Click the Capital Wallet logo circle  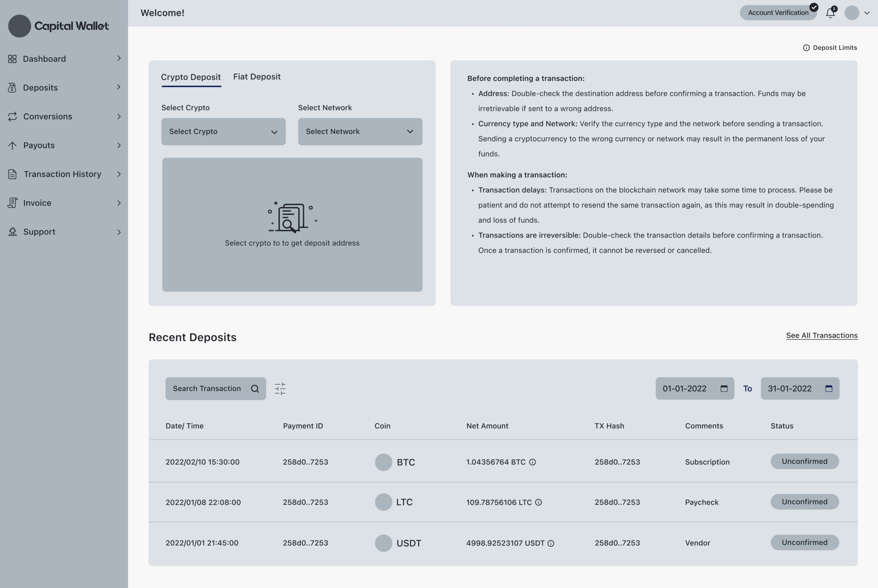(20, 26)
